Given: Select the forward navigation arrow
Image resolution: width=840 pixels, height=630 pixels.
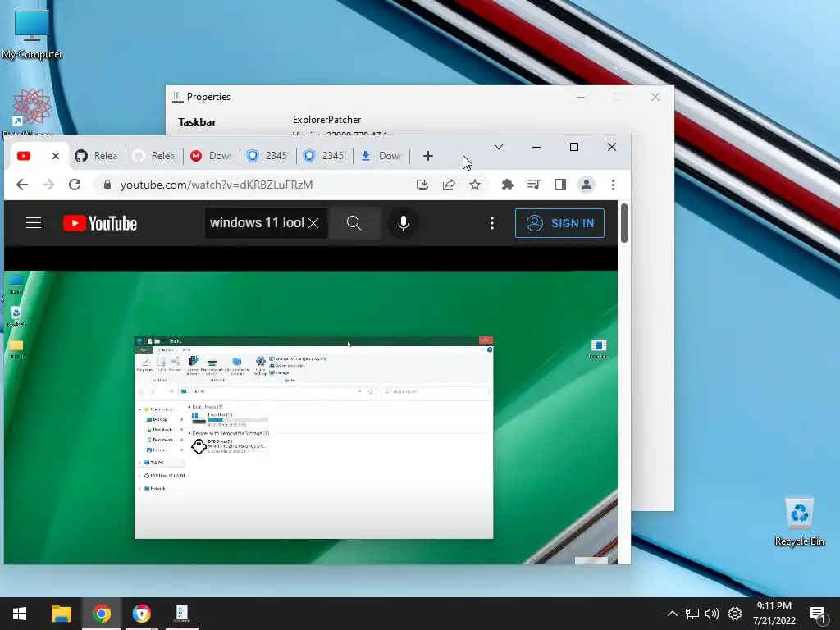Looking at the screenshot, I should click(x=48, y=185).
